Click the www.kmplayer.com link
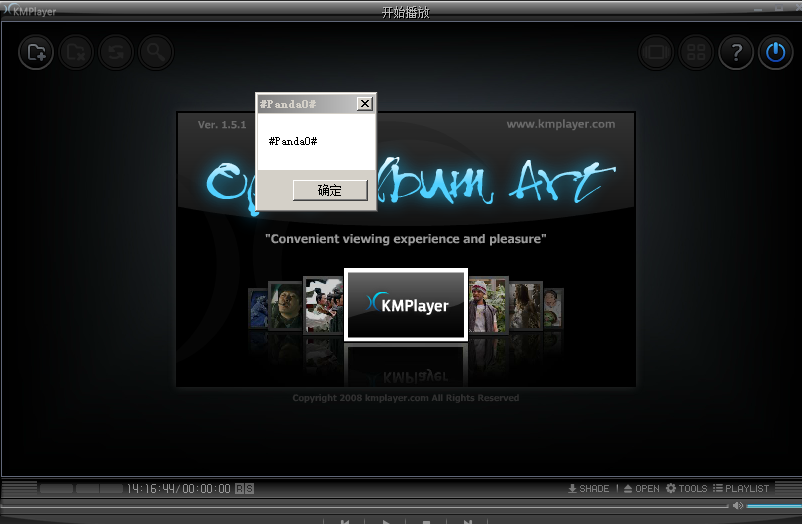 coord(561,124)
